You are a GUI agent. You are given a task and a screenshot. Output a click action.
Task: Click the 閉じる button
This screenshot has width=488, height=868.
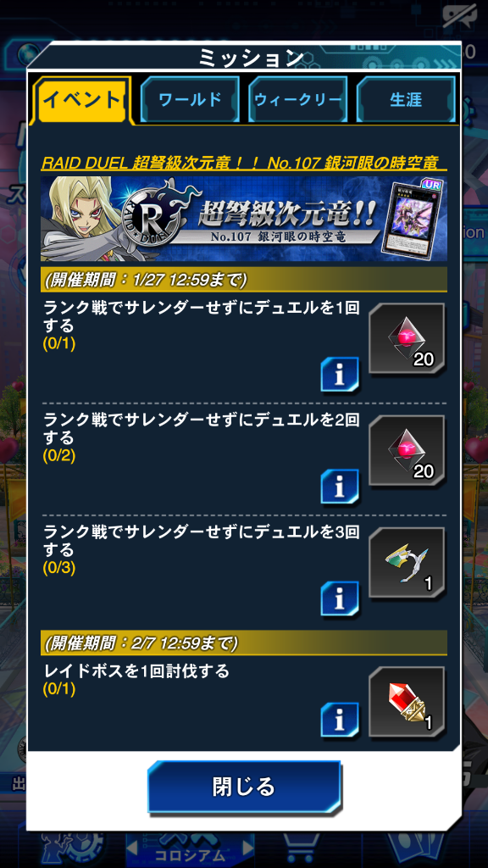tap(244, 787)
